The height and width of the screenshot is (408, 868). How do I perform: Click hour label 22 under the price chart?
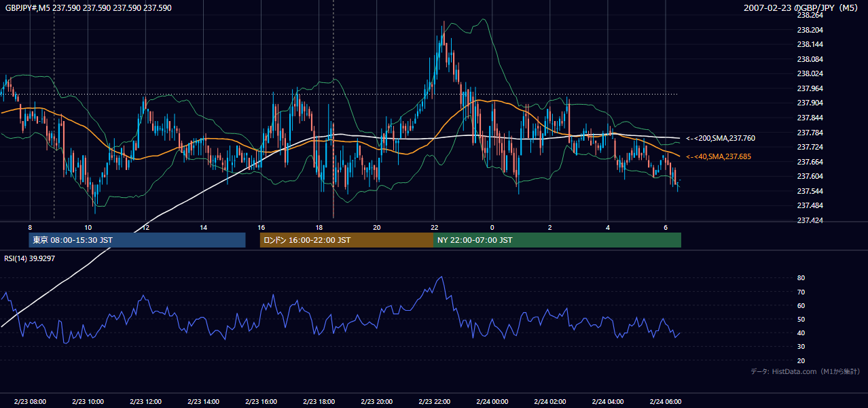(x=435, y=227)
